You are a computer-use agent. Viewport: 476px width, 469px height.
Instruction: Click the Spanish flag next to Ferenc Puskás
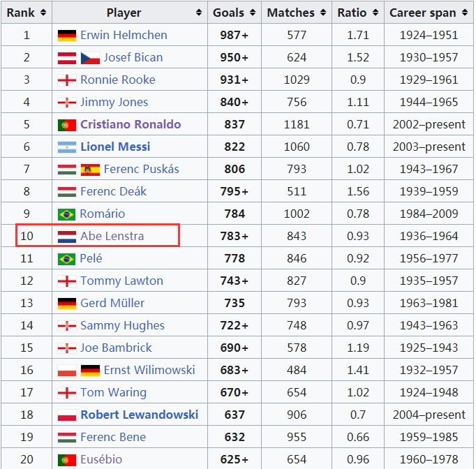(90, 169)
